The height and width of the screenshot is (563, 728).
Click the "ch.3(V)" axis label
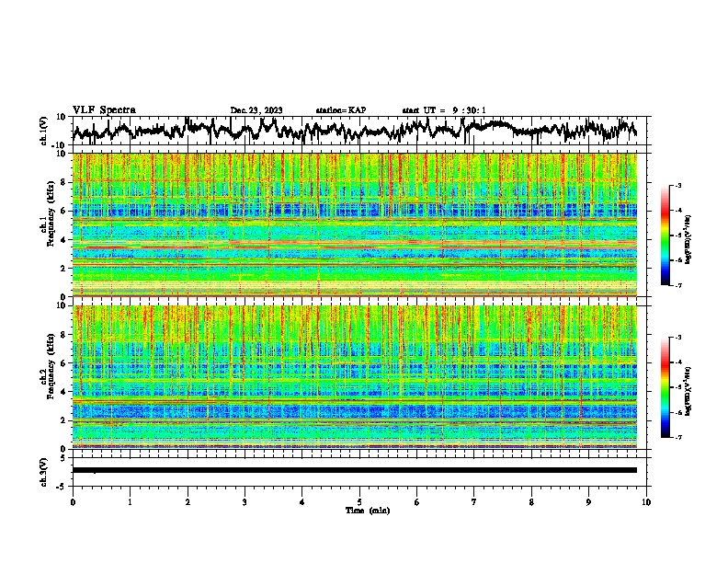coord(44,472)
